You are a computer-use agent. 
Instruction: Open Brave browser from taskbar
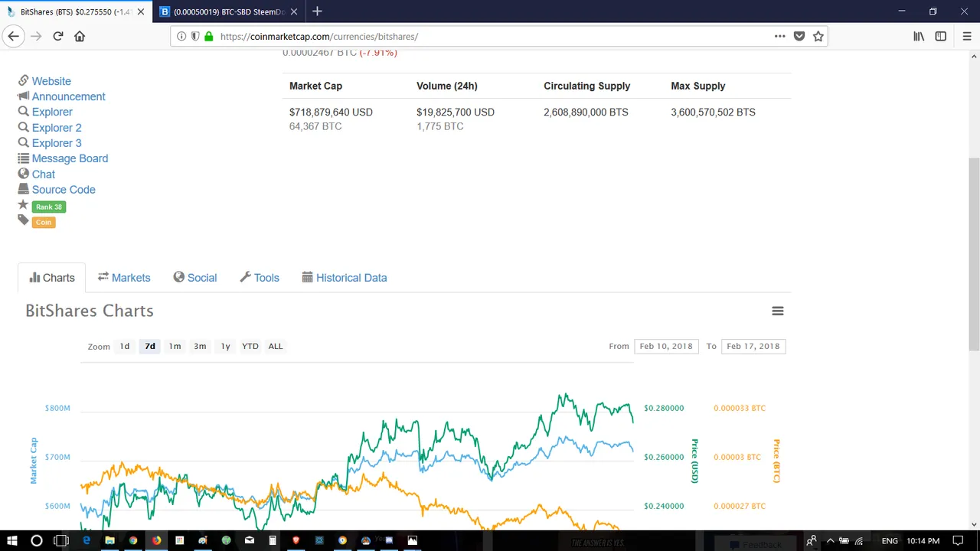296,541
